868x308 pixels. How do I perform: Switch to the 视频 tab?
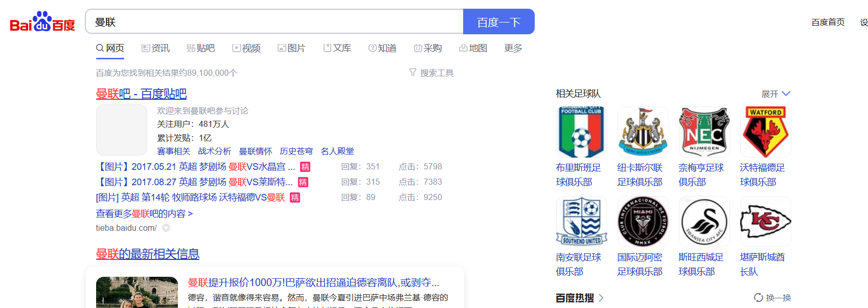(x=246, y=48)
